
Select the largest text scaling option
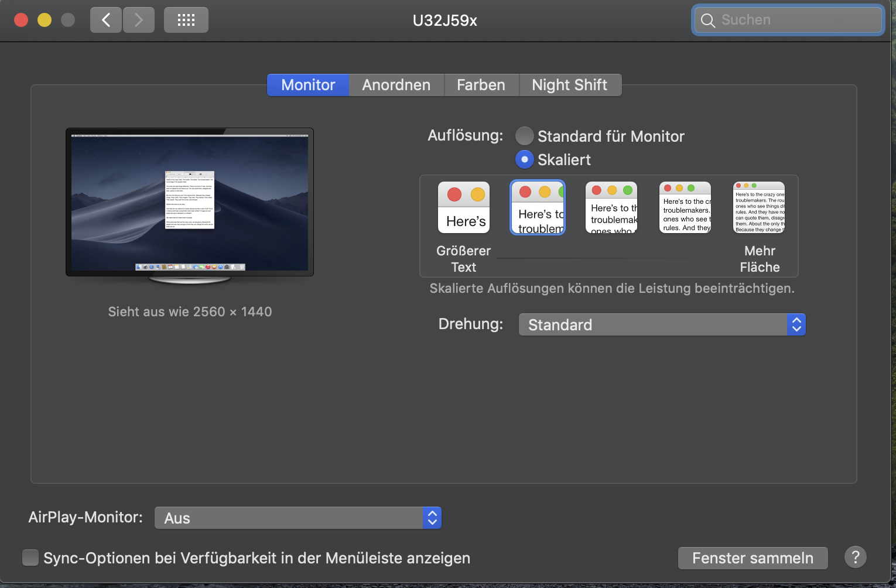(463, 207)
